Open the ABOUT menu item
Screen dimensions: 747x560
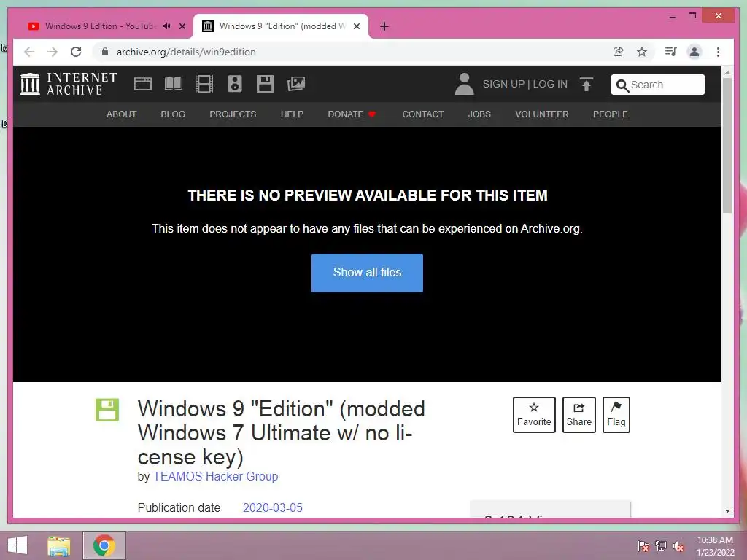(122, 114)
